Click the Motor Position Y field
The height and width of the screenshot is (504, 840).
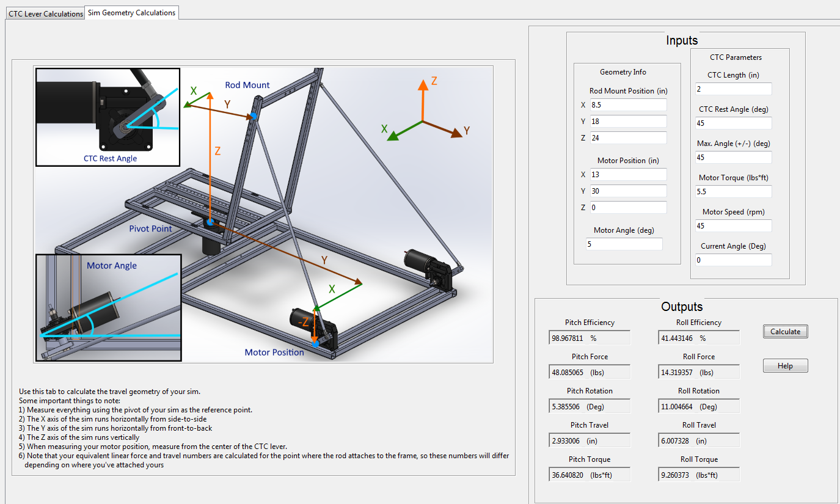(x=628, y=191)
